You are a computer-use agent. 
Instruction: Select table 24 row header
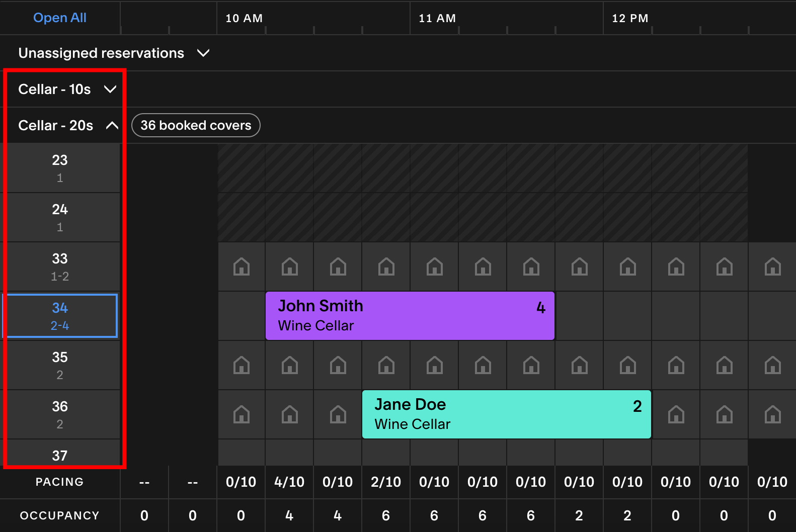pyautogui.click(x=60, y=217)
